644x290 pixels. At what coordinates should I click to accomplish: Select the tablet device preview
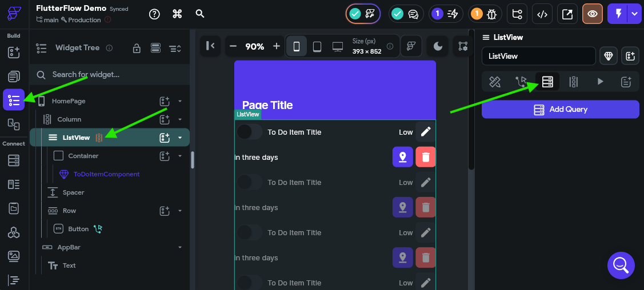tap(317, 47)
